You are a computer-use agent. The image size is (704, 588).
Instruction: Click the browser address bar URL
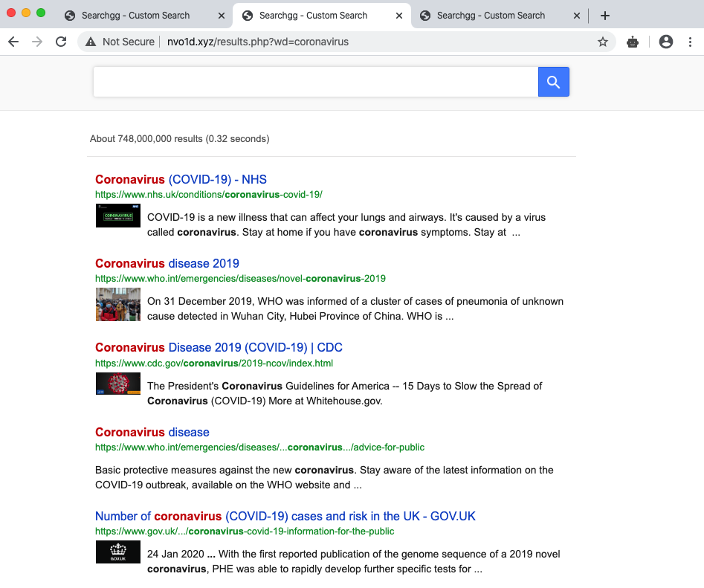pos(256,42)
